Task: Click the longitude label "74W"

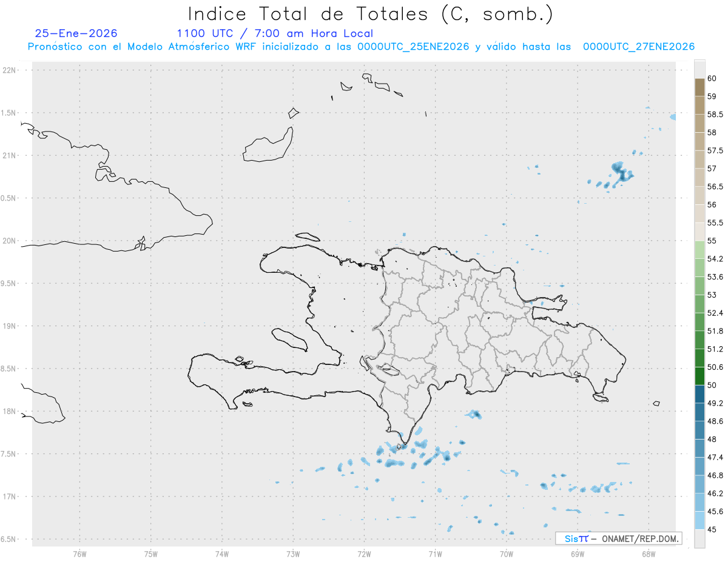Action: click(x=222, y=554)
